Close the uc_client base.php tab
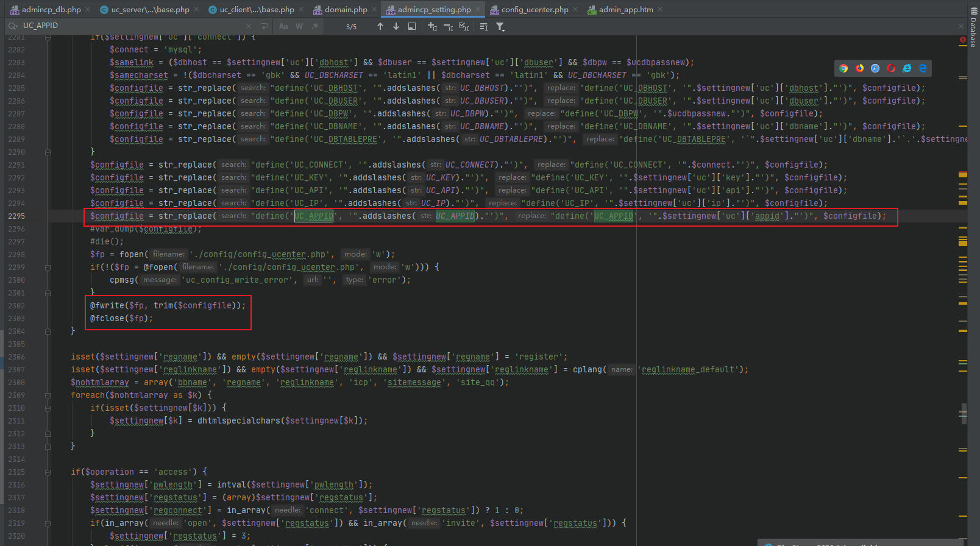The height and width of the screenshot is (546, 980). [301, 9]
